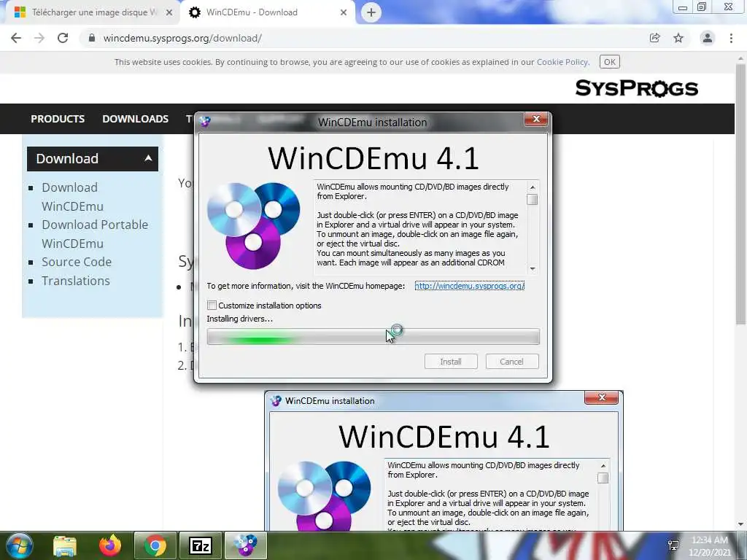The height and width of the screenshot is (560, 747).
Task: Open Download Portable WinCDEmu sidebar link
Action: (95, 234)
